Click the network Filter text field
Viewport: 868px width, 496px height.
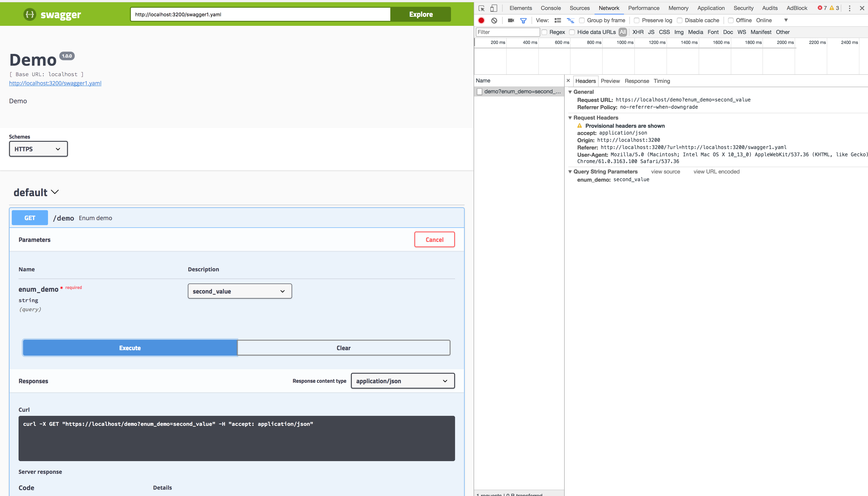coord(507,32)
